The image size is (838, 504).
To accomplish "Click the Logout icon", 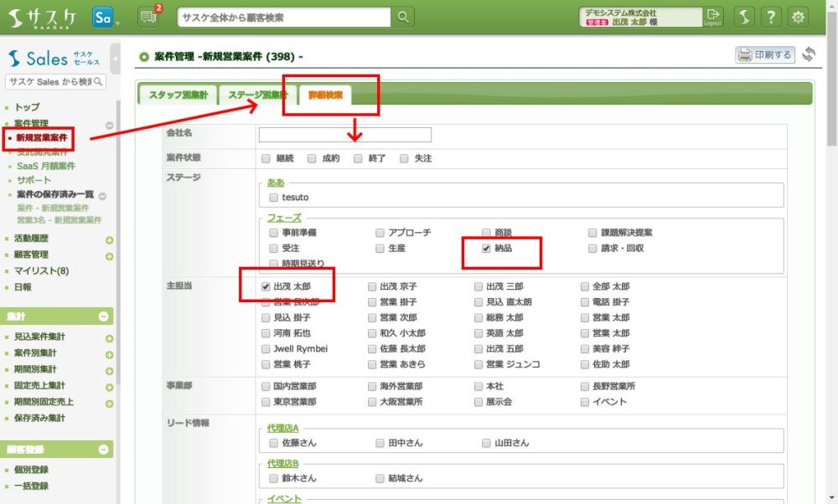I will tap(712, 17).
